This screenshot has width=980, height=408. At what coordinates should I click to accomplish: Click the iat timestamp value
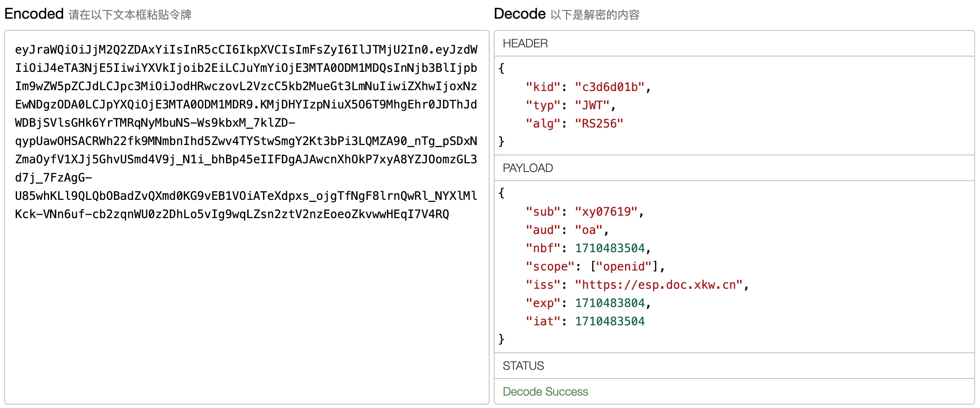(x=609, y=322)
